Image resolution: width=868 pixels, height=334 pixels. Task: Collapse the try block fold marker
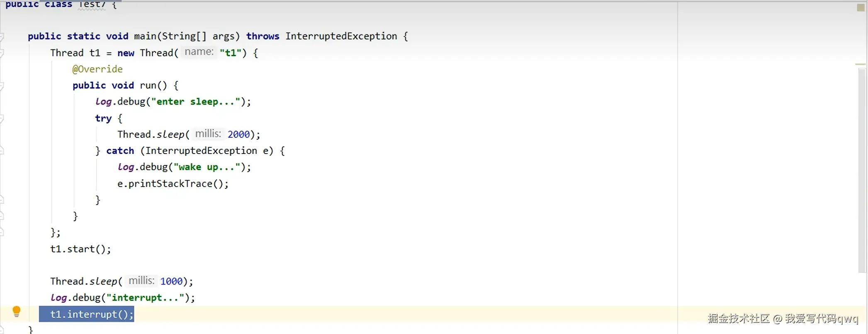[2, 119]
